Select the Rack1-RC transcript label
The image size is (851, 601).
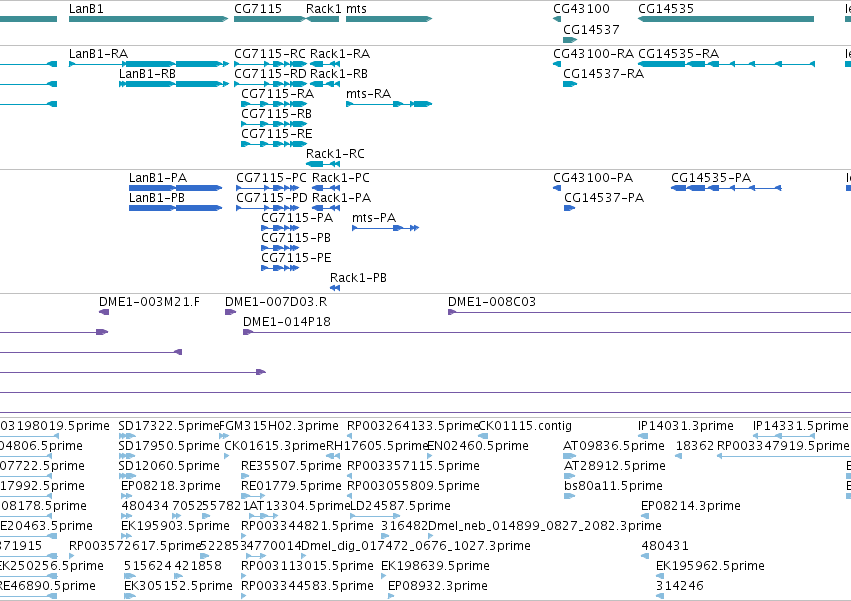coord(335,154)
